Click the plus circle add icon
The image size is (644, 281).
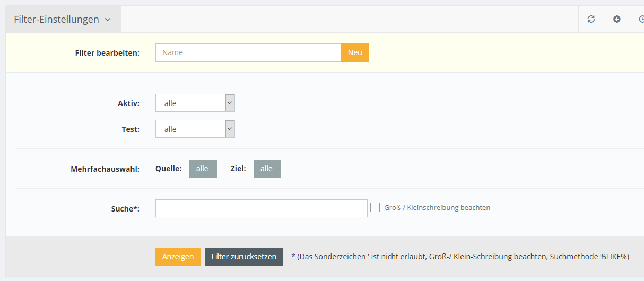pos(617,19)
